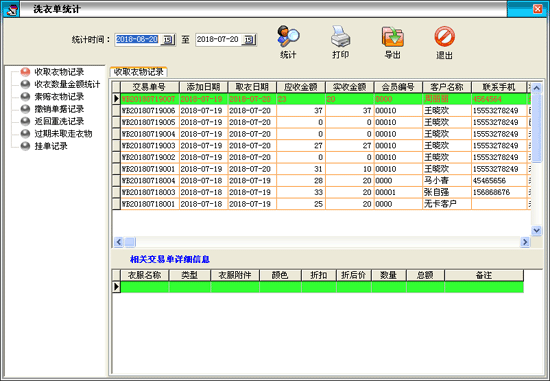Click the horizontal scrollbar thumb
The height and width of the screenshot is (381, 550).
[130, 242]
